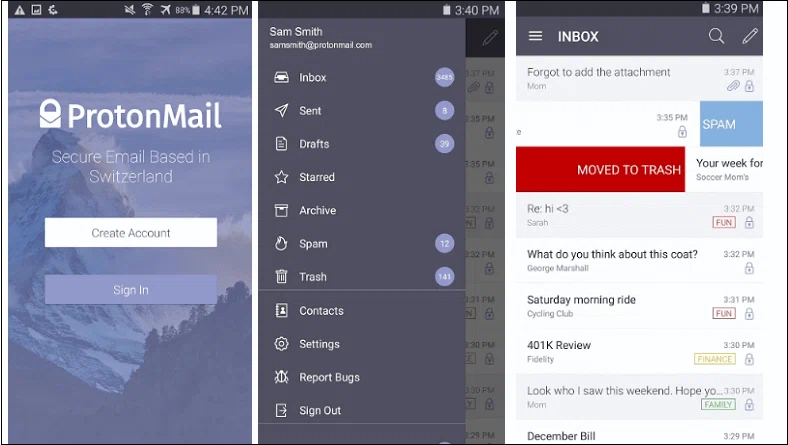Image resolution: width=788 pixels, height=445 pixels.
Task: Open the Archive folder in the drawer
Action: (362, 210)
